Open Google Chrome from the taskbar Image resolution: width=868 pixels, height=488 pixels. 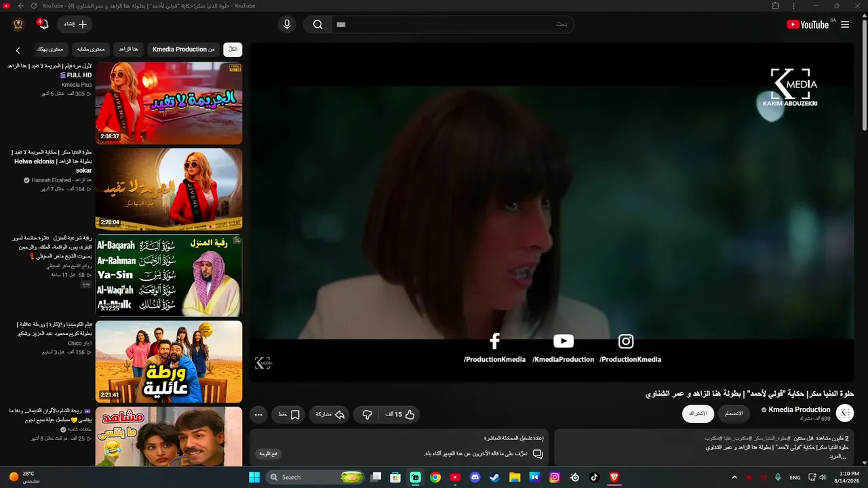(x=435, y=477)
